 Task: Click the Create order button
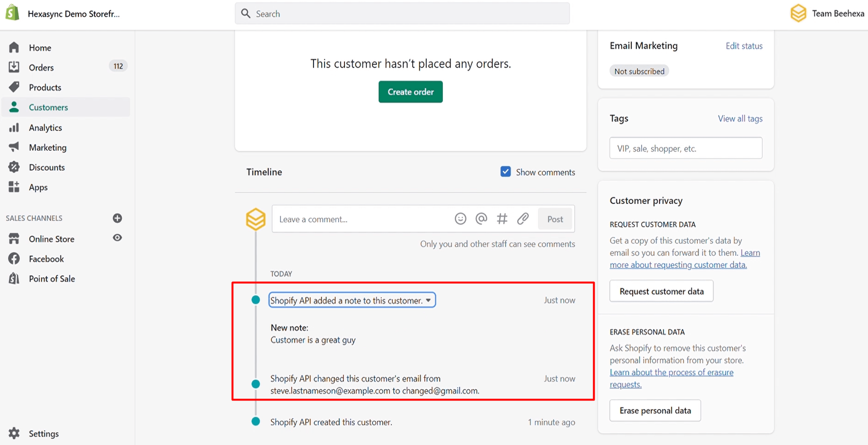[410, 92]
